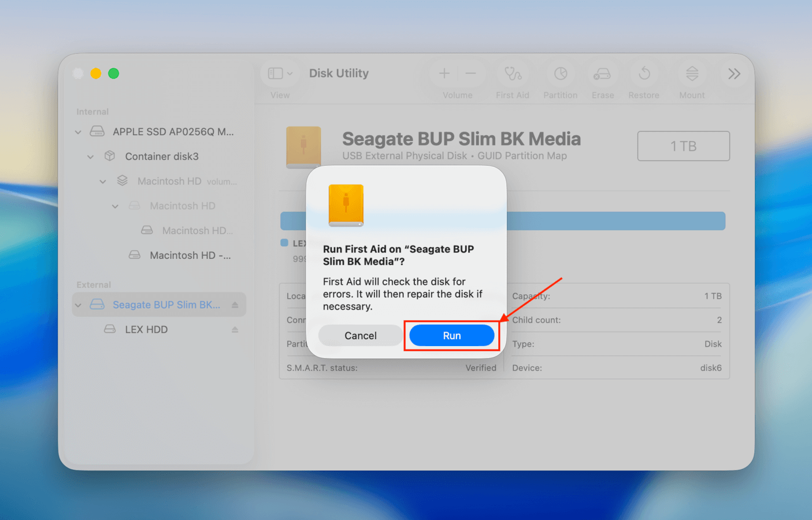
Task: Open the Partition tool
Action: click(x=560, y=74)
